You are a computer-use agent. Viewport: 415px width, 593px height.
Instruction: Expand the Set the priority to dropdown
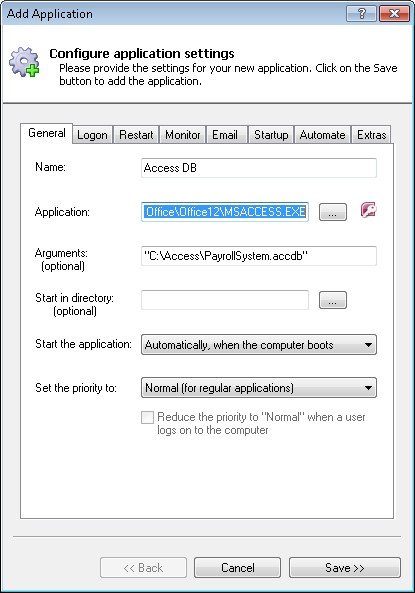coord(259,388)
